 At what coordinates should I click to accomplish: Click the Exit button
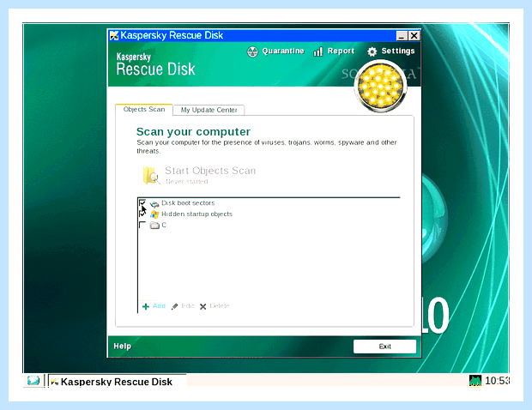(384, 347)
